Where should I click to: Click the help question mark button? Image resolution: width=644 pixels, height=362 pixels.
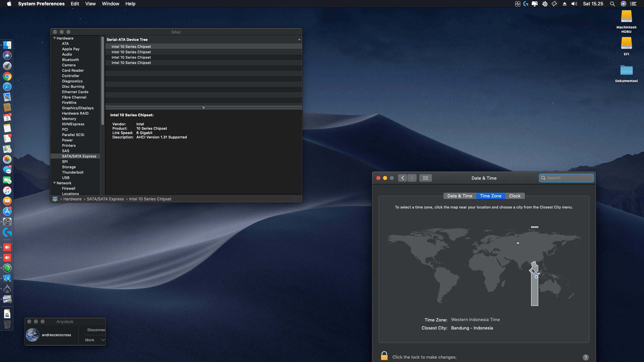[586, 357]
